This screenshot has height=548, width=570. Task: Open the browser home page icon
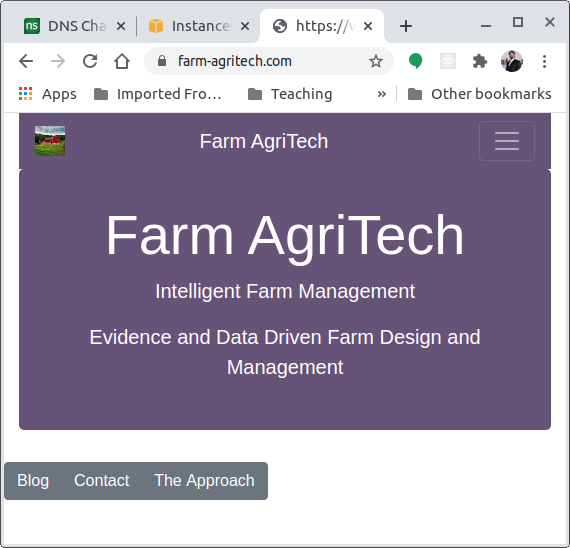[122, 61]
